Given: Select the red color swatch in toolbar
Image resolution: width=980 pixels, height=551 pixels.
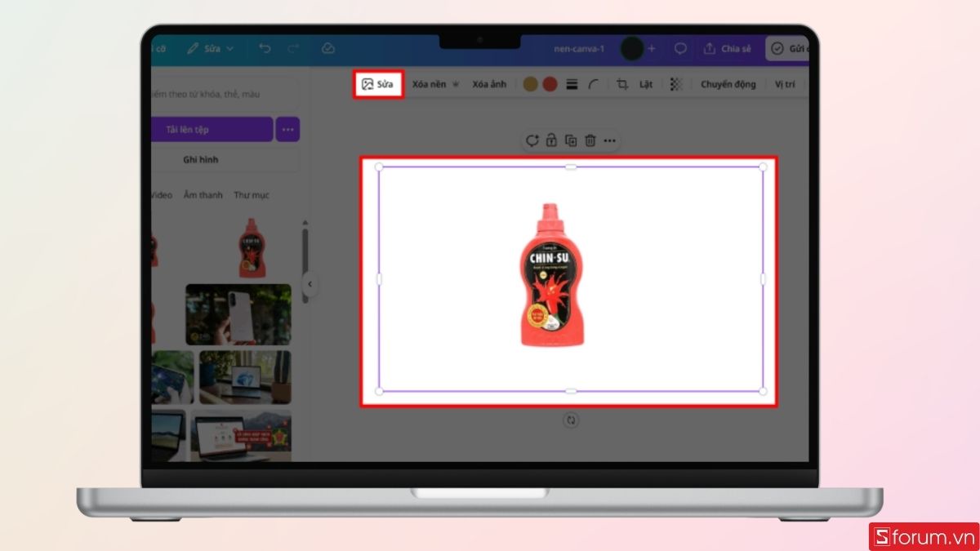Looking at the screenshot, I should [x=550, y=84].
